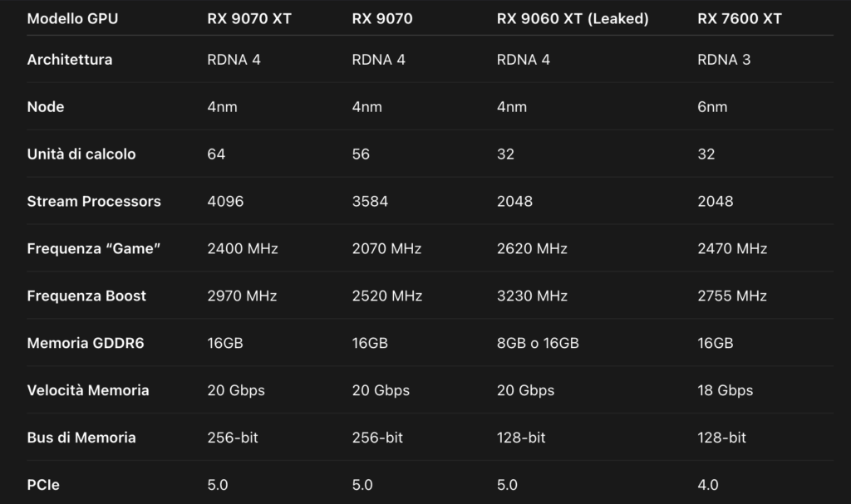Select the Frequenza "Game" row label
851x504 pixels.
[x=93, y=248]
